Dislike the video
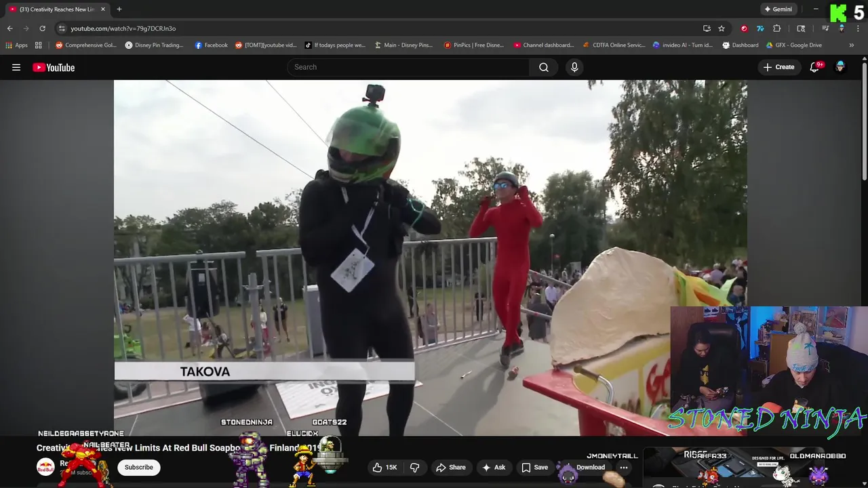Viewport: 868px width, 488px height. (414, 467)
